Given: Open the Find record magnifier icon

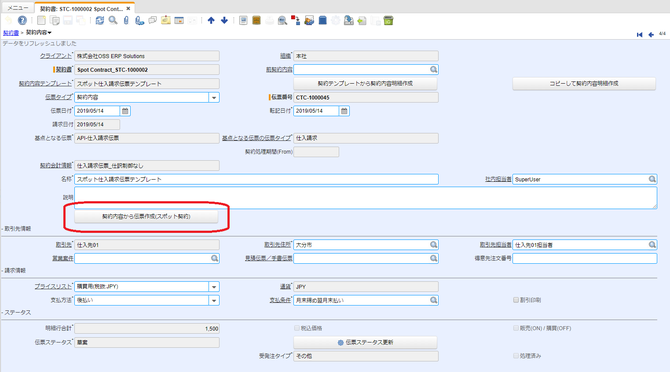Looking at the screenshot, I should [113, 21].
